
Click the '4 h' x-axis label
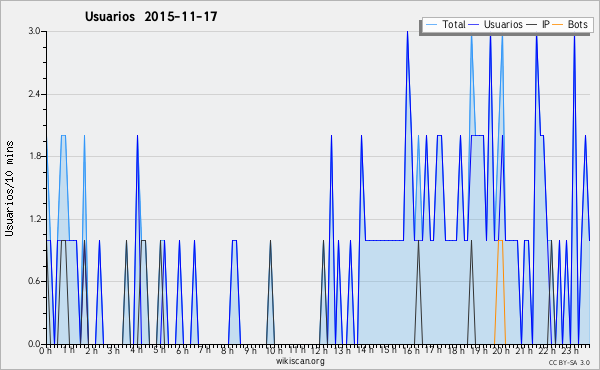136,350
